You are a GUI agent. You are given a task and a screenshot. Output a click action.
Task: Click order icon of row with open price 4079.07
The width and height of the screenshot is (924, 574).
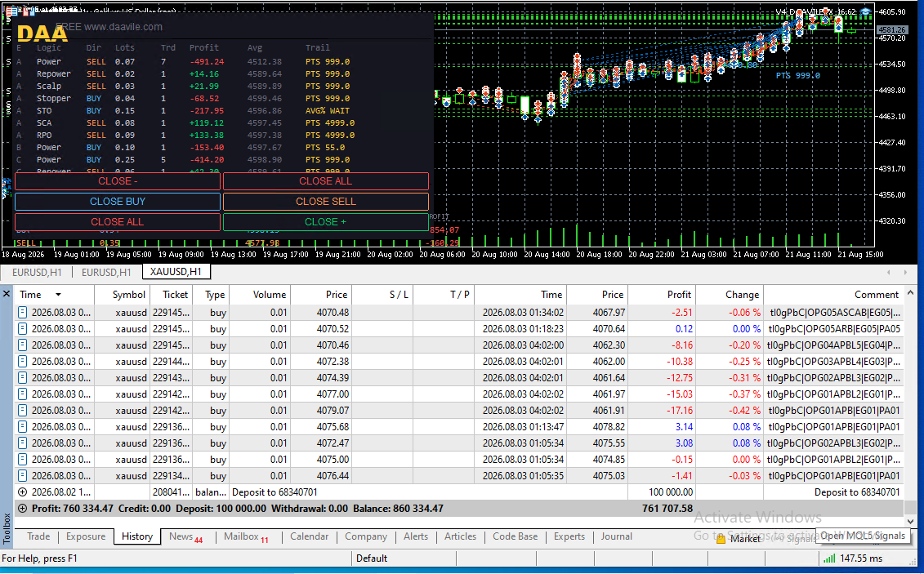coord(22,411)
